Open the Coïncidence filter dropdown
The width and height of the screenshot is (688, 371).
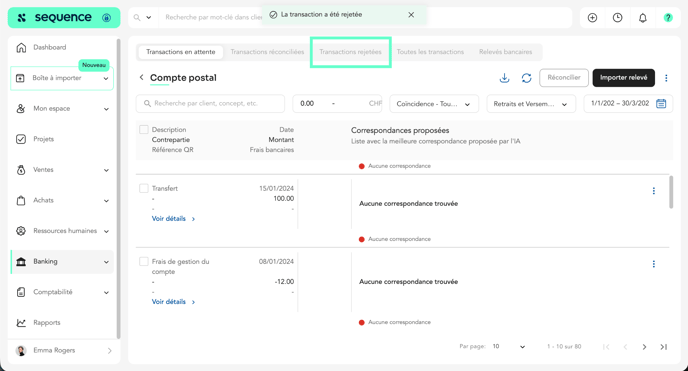coord(434,104)
